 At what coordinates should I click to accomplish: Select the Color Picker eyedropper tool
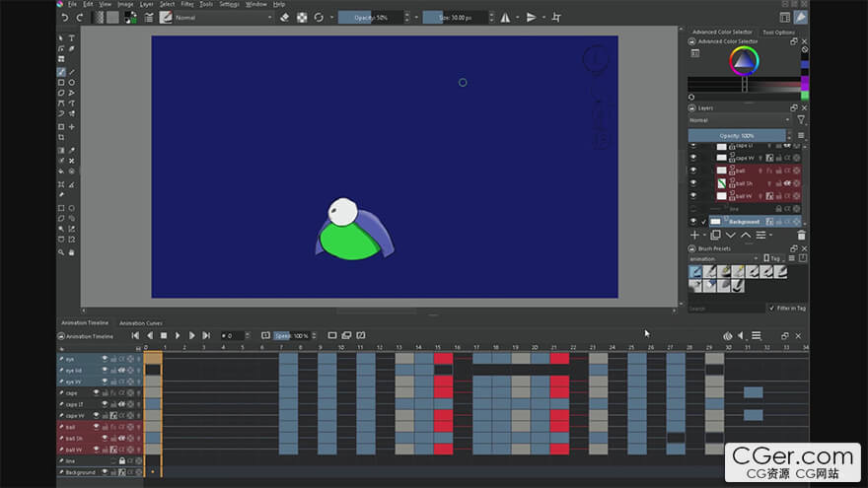coord(72,150)
